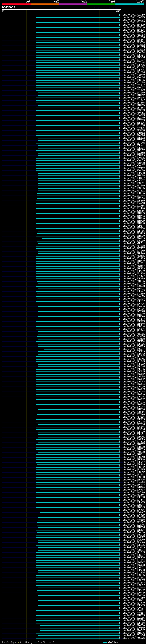Select the UniRef100_Q9ZRV7 hit label
Screen dimensions: 146x644
(134, 32)
